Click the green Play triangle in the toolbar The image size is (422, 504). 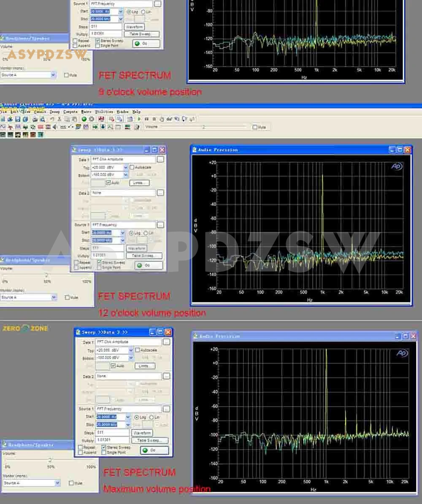click(139, 119)
